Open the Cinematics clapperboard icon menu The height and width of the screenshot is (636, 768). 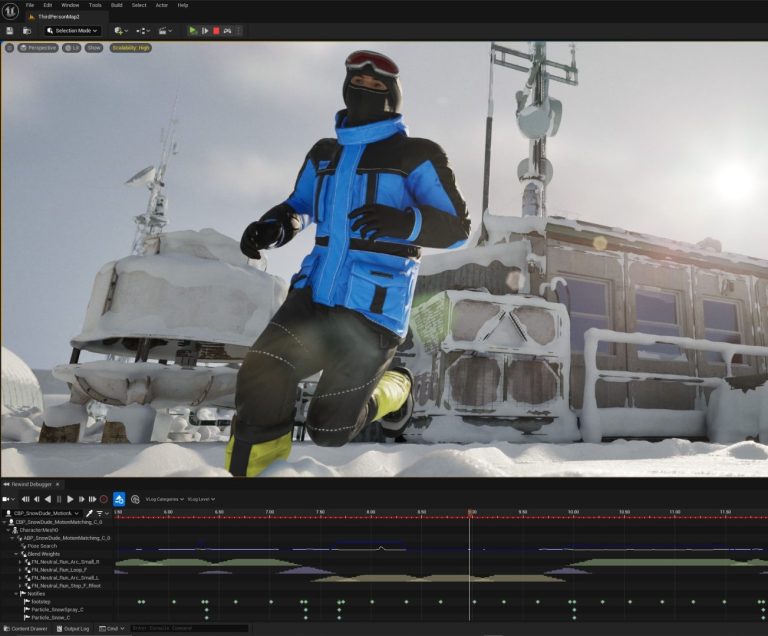pyautogui.click(x=165, y=31)
